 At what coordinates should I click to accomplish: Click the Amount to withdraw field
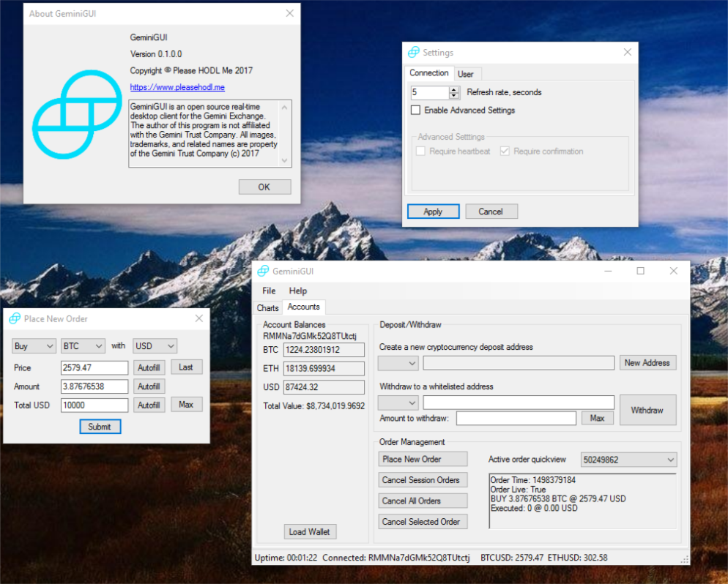(516, 418)
